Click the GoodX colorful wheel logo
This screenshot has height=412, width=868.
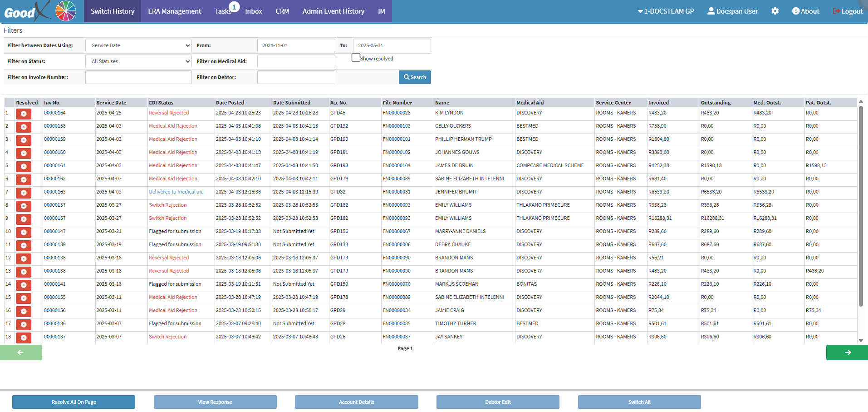[66, 11]
